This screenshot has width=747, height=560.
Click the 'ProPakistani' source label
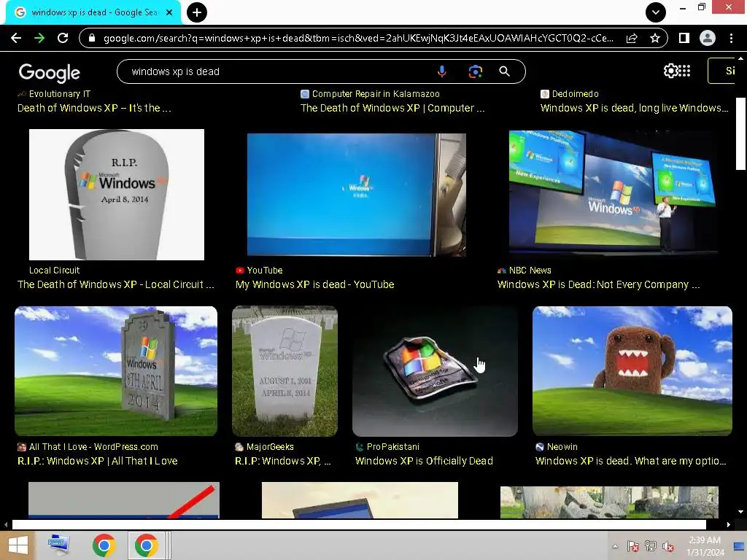point(393,447)
